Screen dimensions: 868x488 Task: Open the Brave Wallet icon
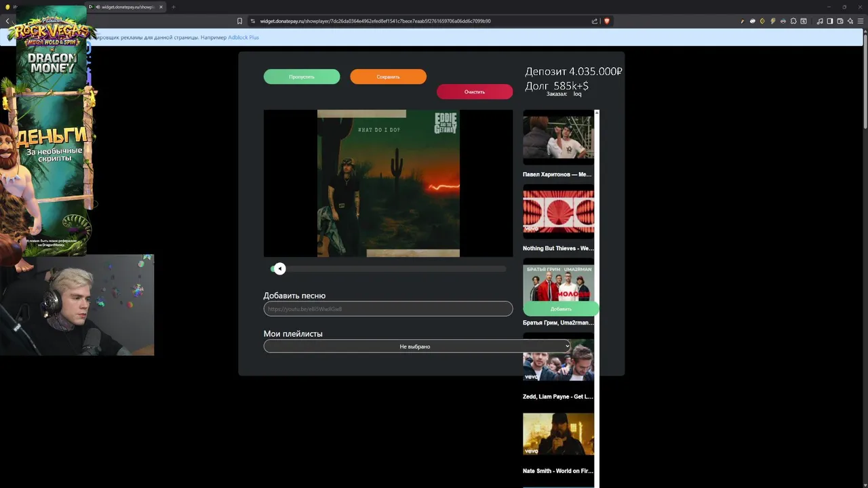coord(840,21)
